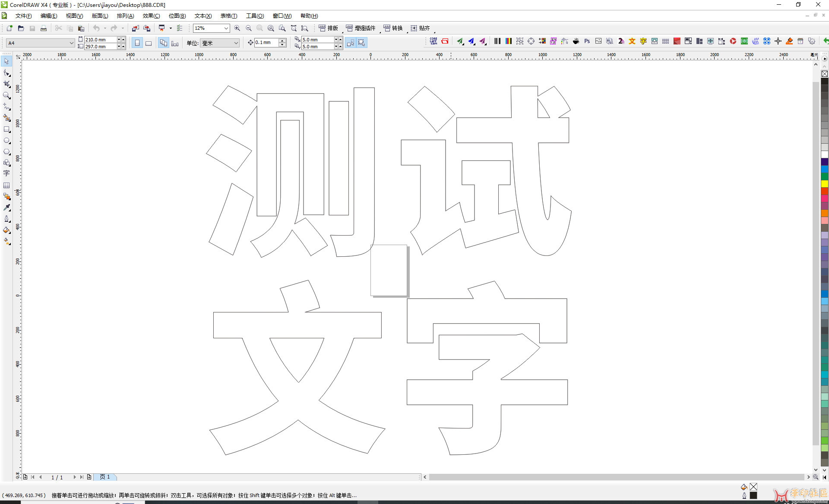Select the Rectangle tool
This screenshot has width=829, height=504.
[x=6, y=129]
